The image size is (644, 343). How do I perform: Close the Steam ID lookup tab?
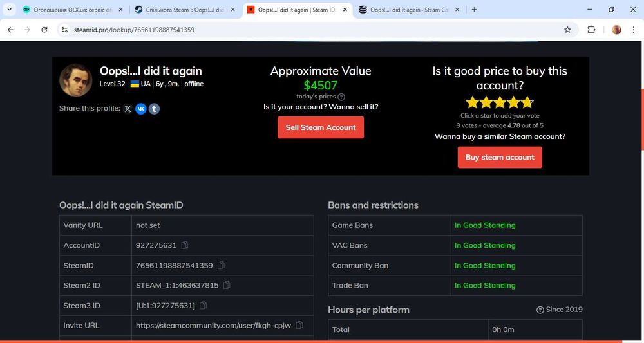345,10
